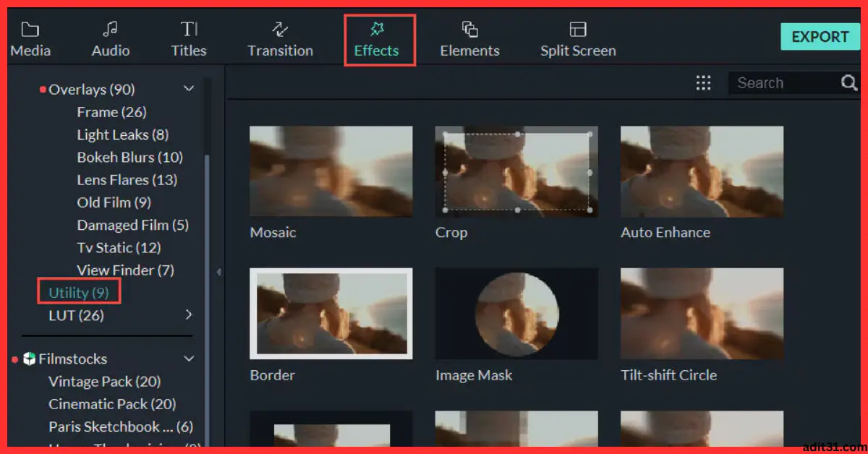Select the Effects tab
Screen dimensions: 868x454
377,40
